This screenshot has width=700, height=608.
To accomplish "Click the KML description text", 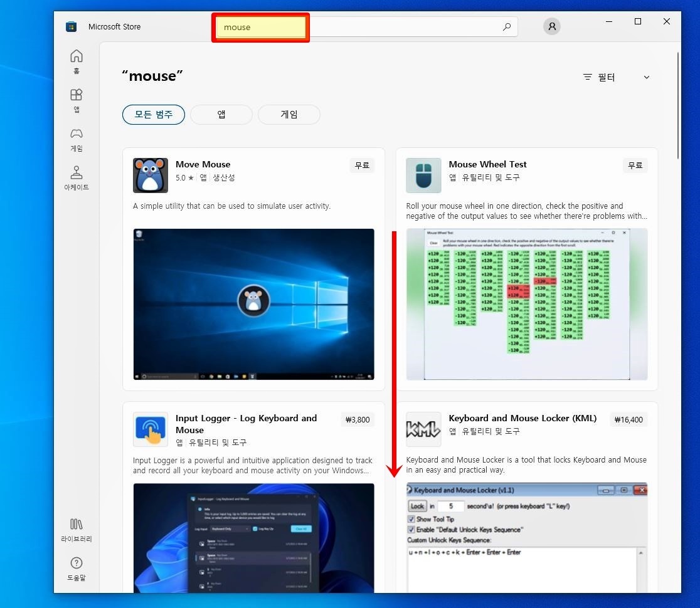I will [x=526, y=465].
